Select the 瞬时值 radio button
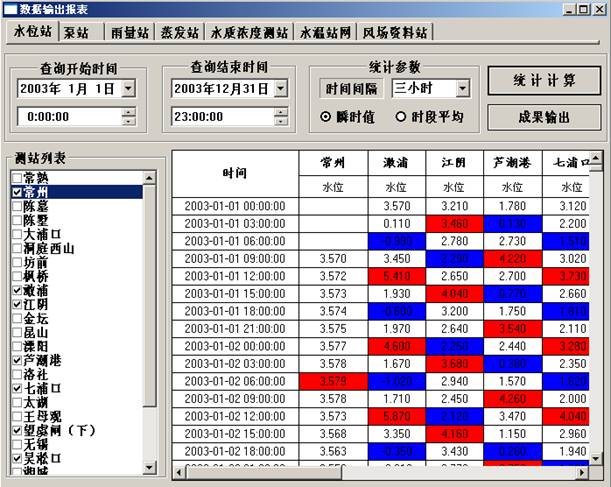Viewport: 611px width, 487px height. click(325, 117)
